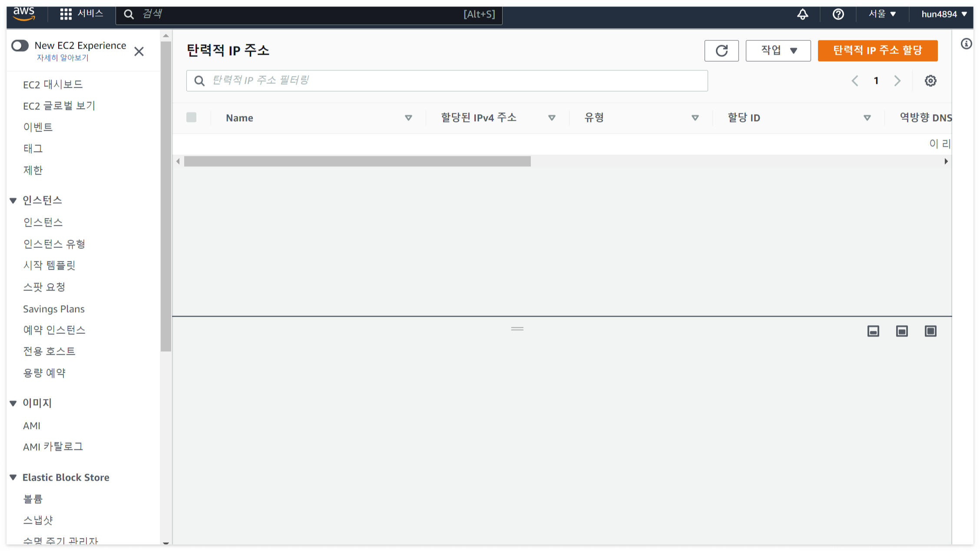Screen dimensions: 980x551
Task: Open the info panel icon
Action: tap(966, 44)
